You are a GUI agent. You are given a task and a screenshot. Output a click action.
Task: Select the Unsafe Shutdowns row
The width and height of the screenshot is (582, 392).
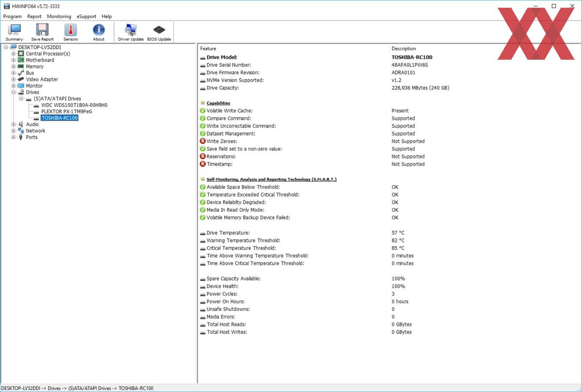(385, 309)
